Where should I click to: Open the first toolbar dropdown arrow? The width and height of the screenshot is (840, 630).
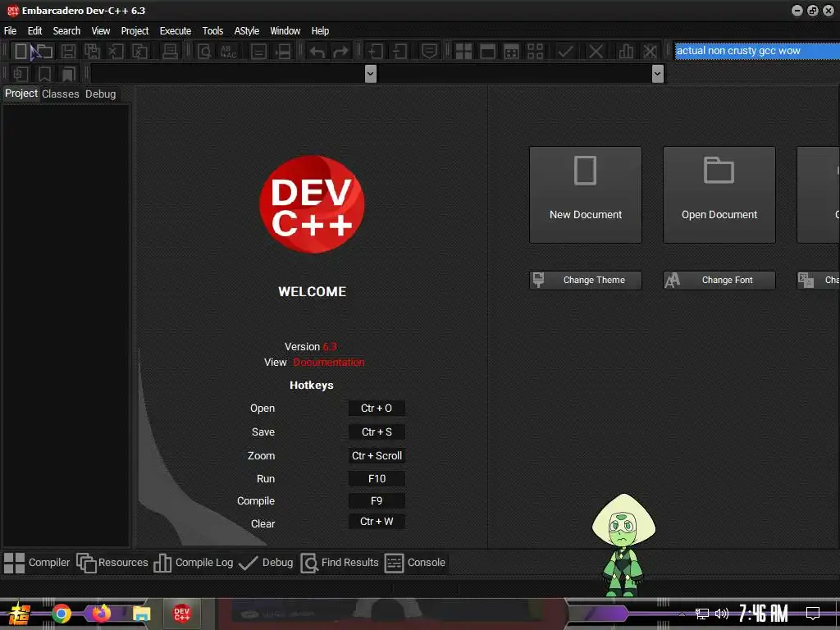370,73
